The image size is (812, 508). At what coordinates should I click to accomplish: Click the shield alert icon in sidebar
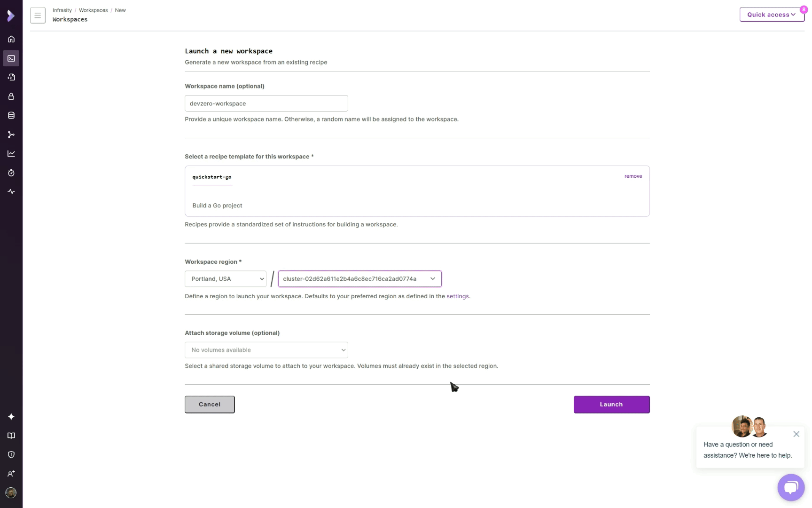(x=11, y=455)
